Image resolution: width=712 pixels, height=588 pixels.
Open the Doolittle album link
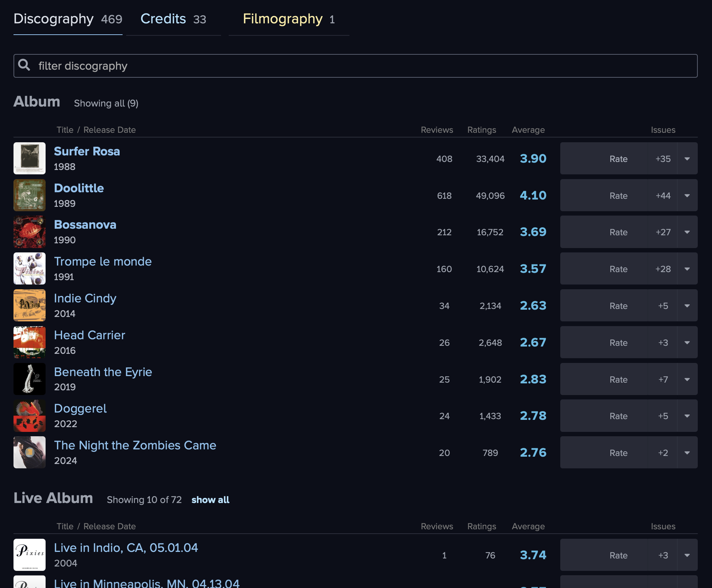click(79, 188)
